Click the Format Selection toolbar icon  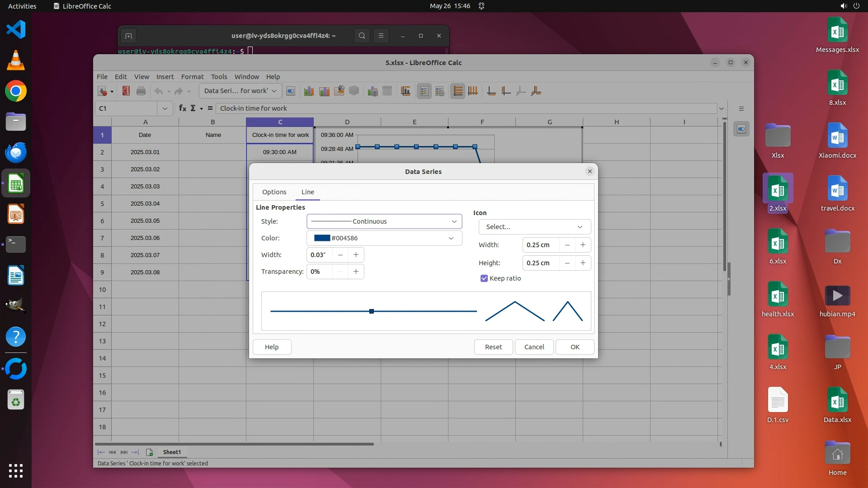coord(291,91)
